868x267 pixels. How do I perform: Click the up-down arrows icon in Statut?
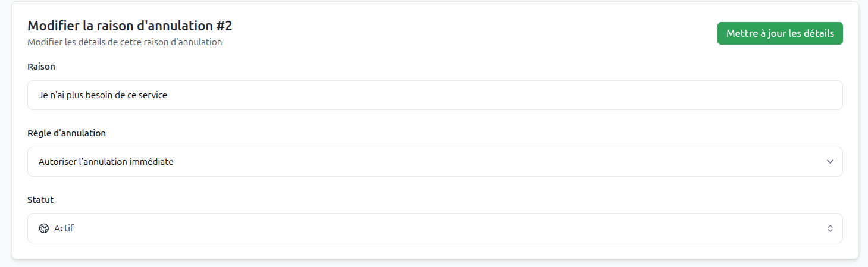(x=830, y=228)
